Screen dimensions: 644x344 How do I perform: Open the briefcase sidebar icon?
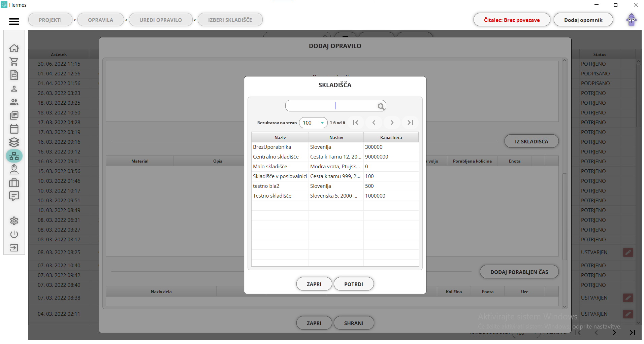(14, 183)
